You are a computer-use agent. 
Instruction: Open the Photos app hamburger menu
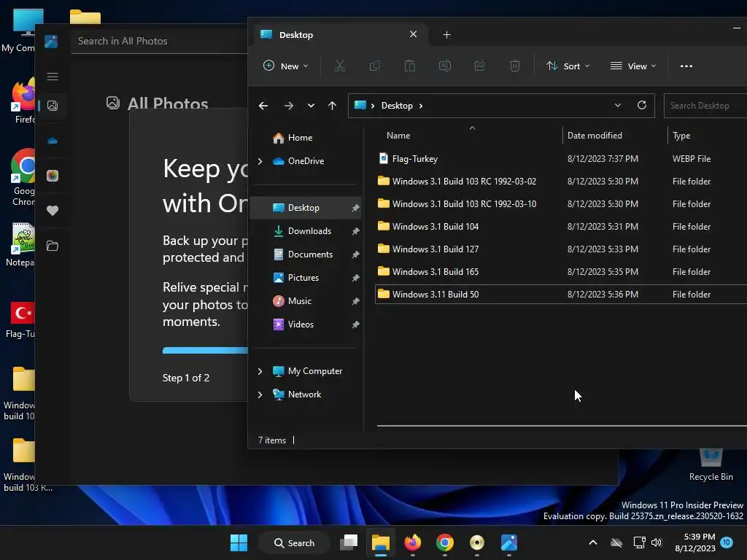[x=53, y=77]
